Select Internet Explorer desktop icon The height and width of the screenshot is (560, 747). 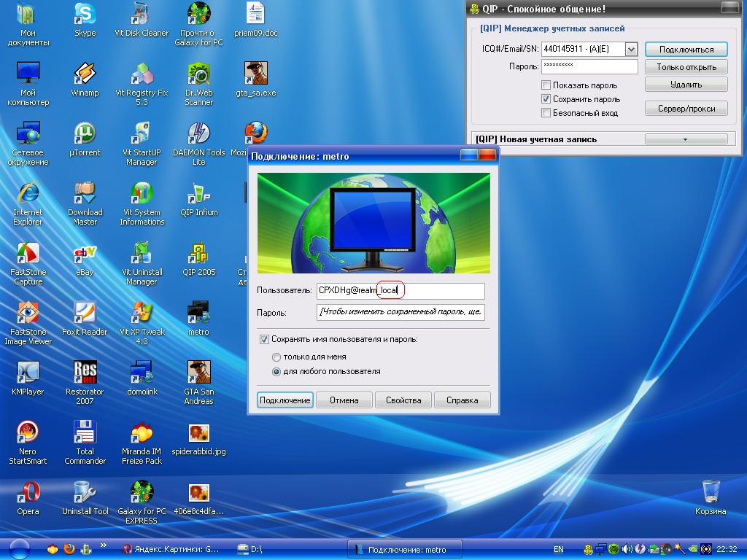28,204
